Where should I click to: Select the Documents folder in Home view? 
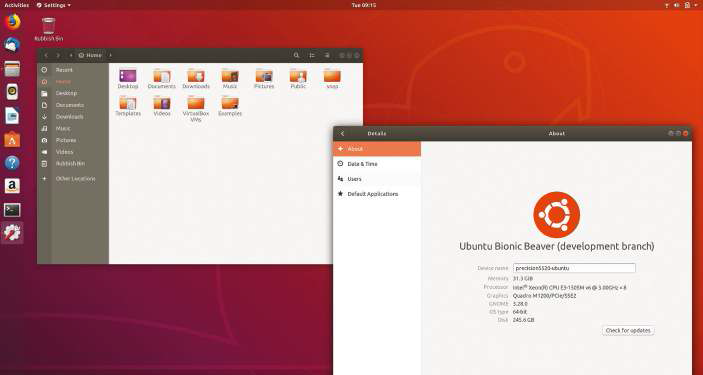point(162,79)
